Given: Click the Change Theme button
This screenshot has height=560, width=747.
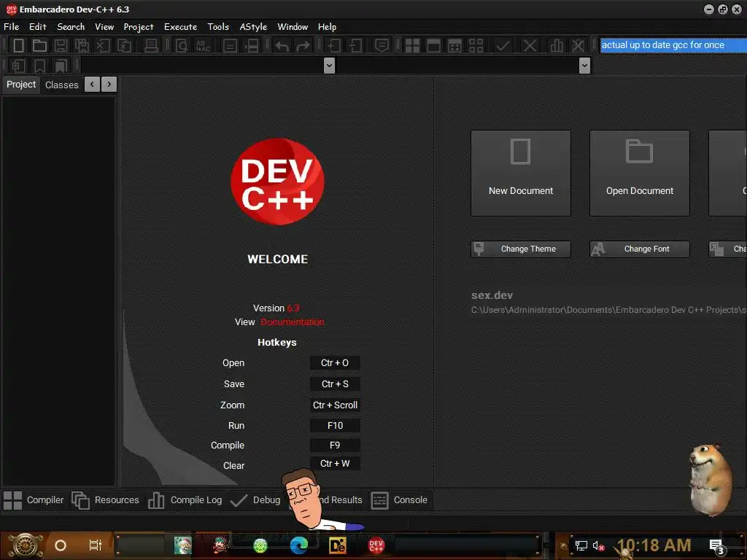Looking at the screenshot, I should pyautogui.click(x=521, y=249).
